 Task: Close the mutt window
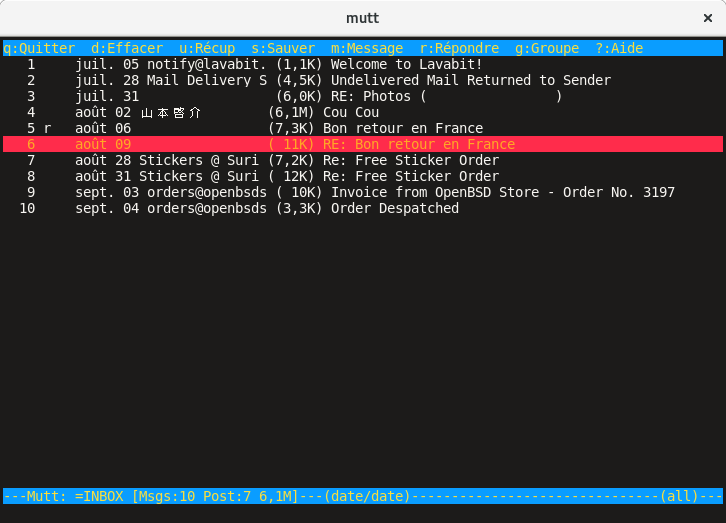pyautogui.click(x=707, y=18)
